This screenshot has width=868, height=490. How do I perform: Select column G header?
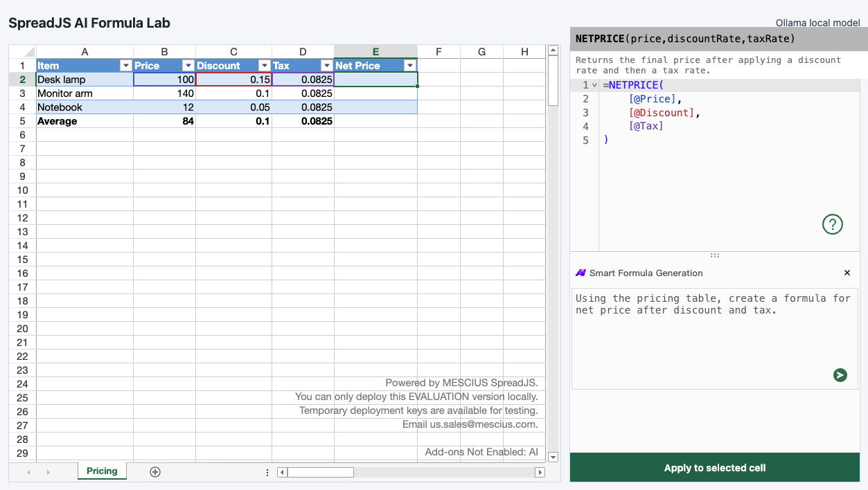(481, 52)
